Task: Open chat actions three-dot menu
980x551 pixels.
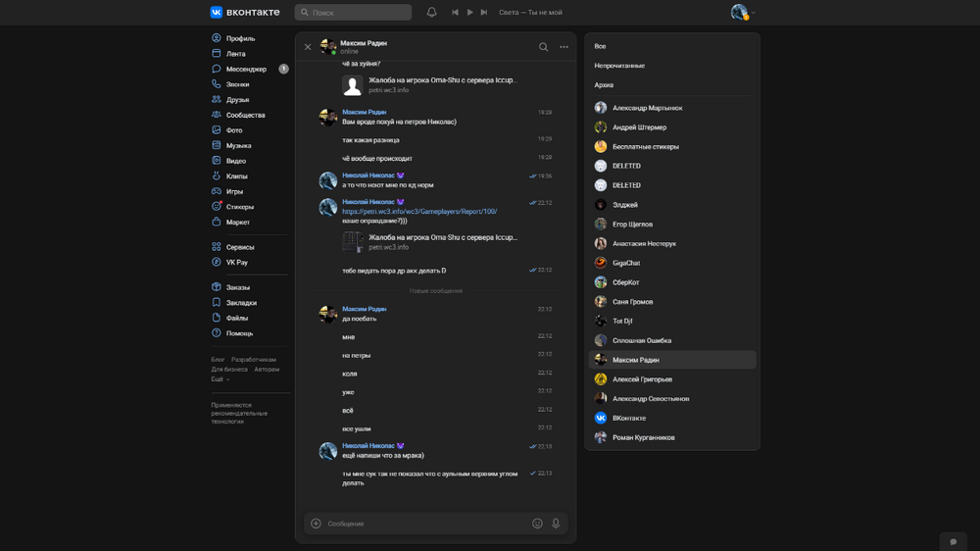Action: (x=563, y=47)
